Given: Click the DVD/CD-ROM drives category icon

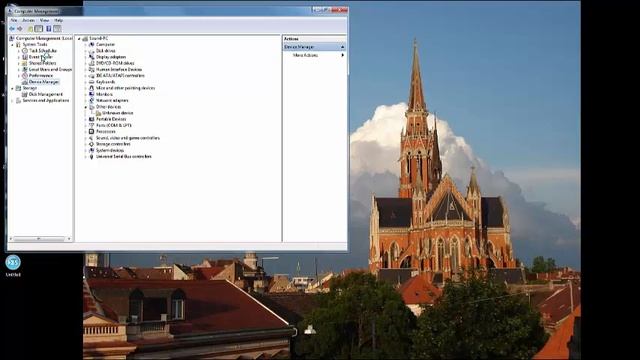Looking at the screenshot, I should click(92, 63).
